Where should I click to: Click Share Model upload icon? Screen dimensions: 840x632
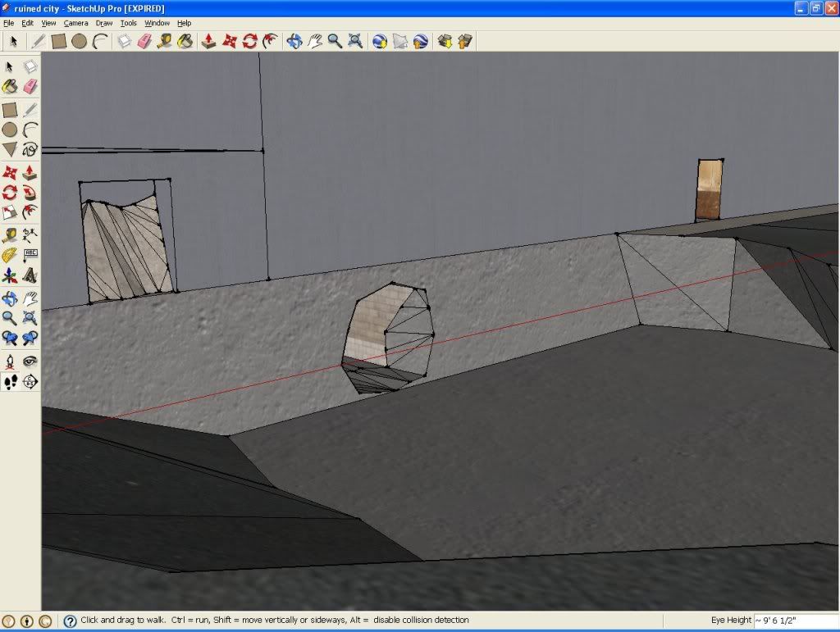pos(465,41)
